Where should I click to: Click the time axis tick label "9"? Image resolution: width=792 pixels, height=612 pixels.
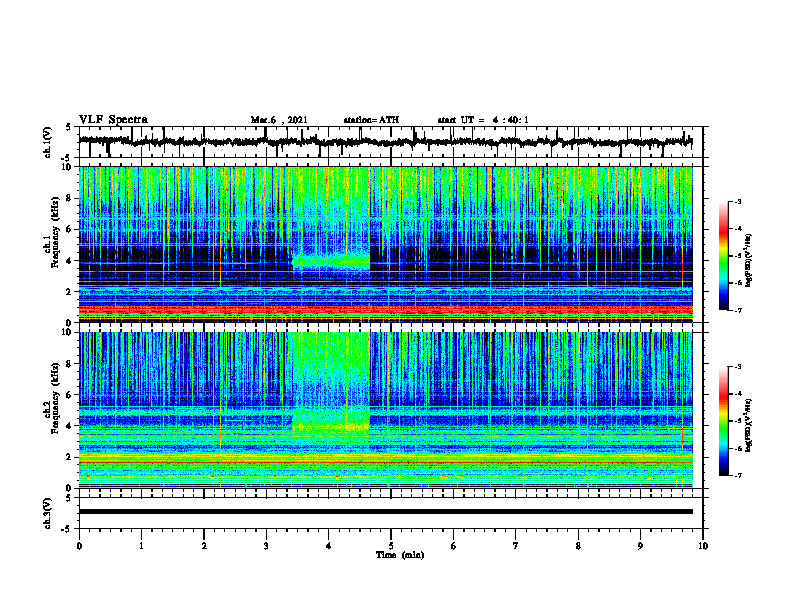click(x=640, y=546)
